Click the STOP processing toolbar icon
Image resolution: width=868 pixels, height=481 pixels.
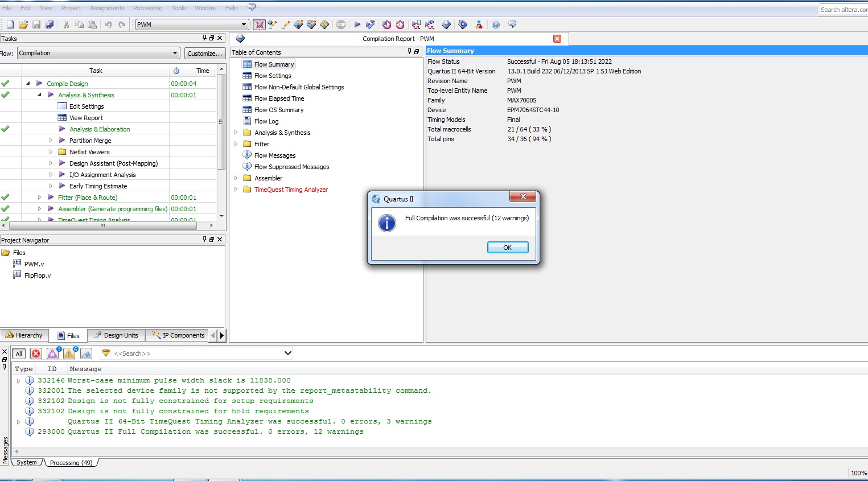coord(341,24)
